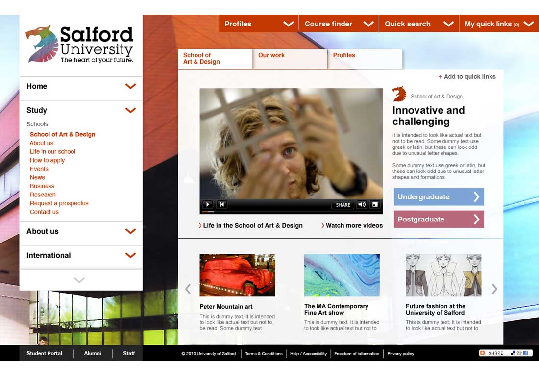
Task: Click Delicious icon in footer share bar
Action: (513, 353)
